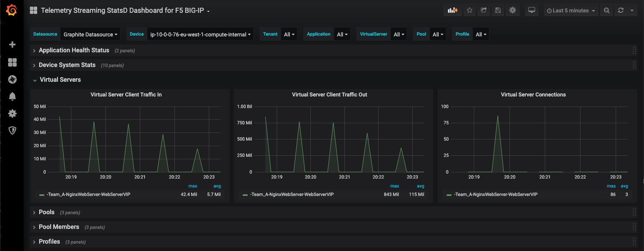The height and width of the screenshot is (251, 644).
Task: Expand the Application Health Status row
Action: pos(74,50)
